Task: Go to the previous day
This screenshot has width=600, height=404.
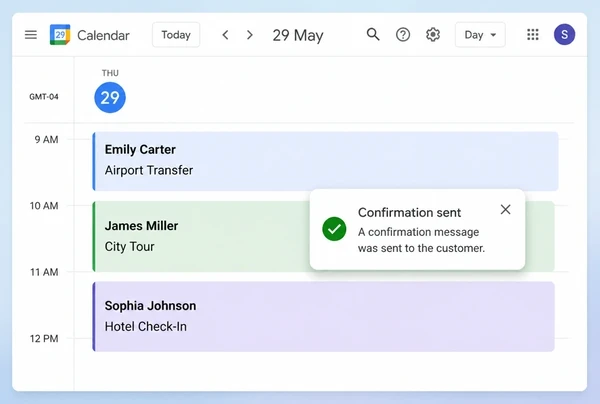Action: point(225,35)
